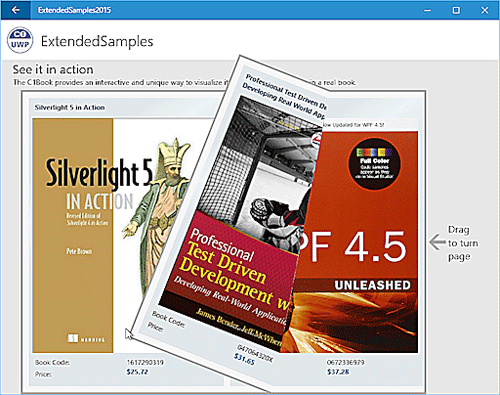Click the back arrow button
Image resolution: width=500 pixels, height=395 pixels.
pos(15,10)
